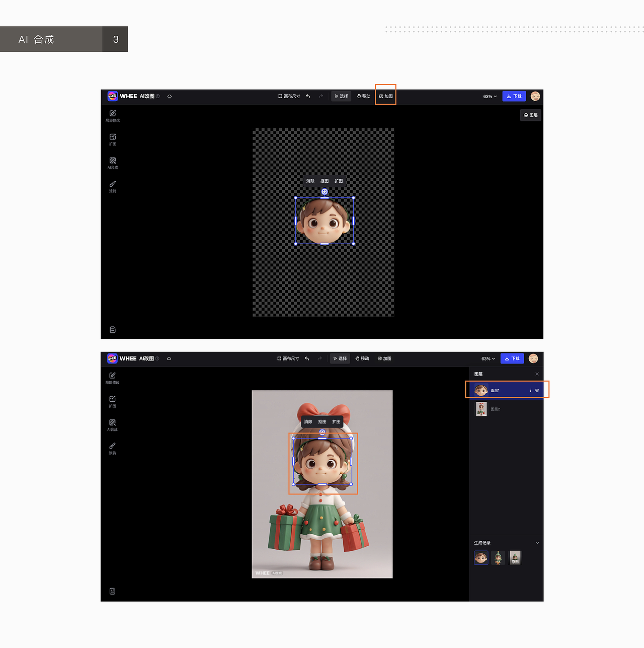Select 图层1 layer row
644x648 pixels.
click(507, 390)
